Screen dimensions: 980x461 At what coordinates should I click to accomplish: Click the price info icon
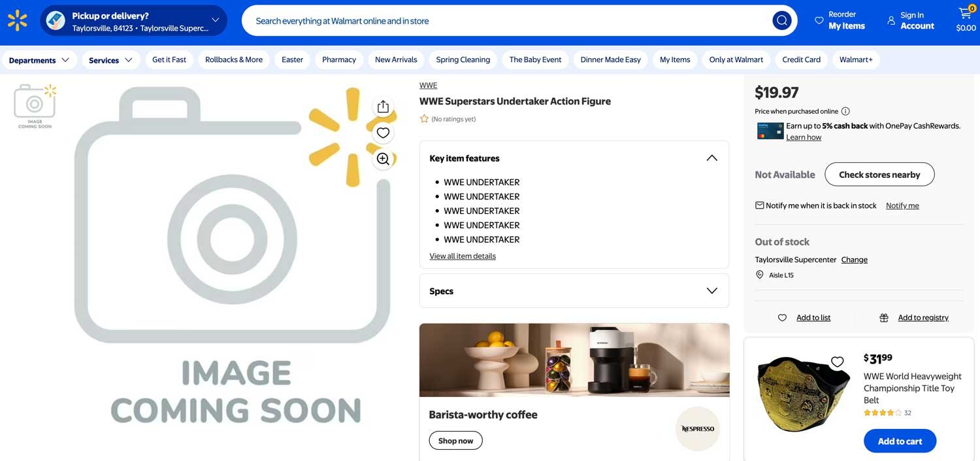click(845, 111)
